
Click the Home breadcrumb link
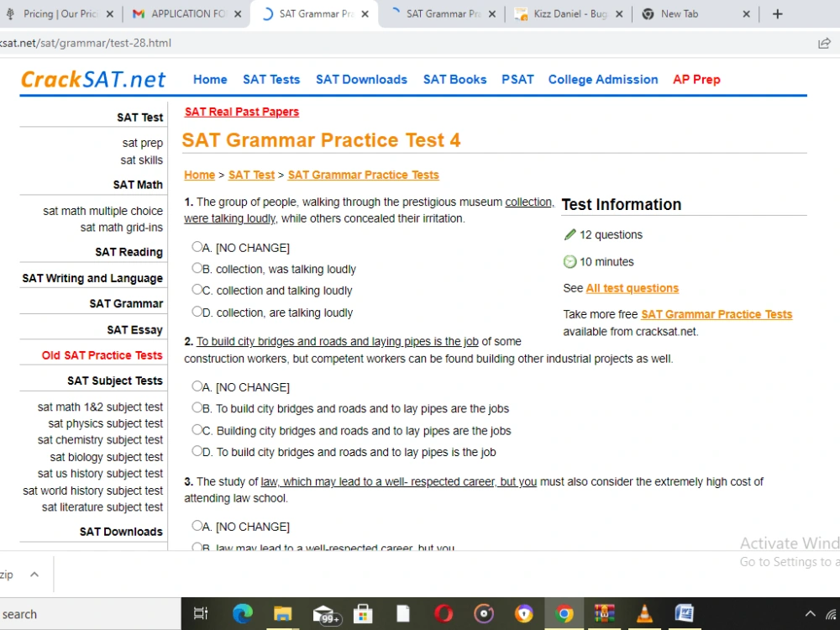pos(199,175)
